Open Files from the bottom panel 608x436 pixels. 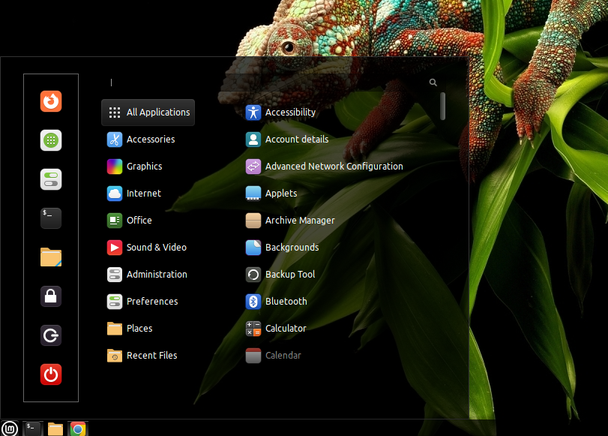click(55, 429)
